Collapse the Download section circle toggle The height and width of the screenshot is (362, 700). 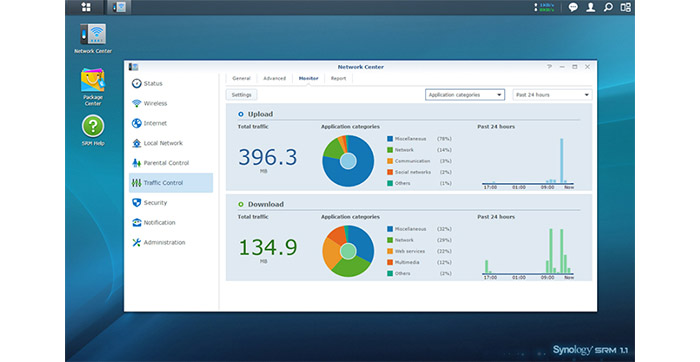click(241, 204)
